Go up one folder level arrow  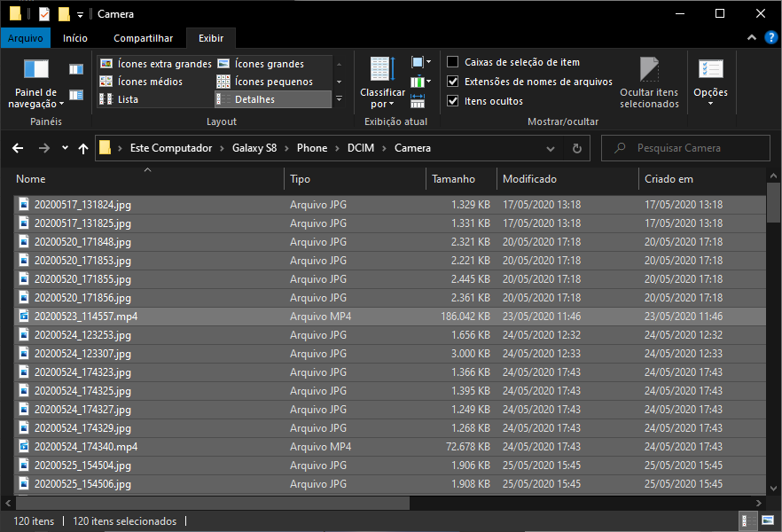tap(83, 148)
